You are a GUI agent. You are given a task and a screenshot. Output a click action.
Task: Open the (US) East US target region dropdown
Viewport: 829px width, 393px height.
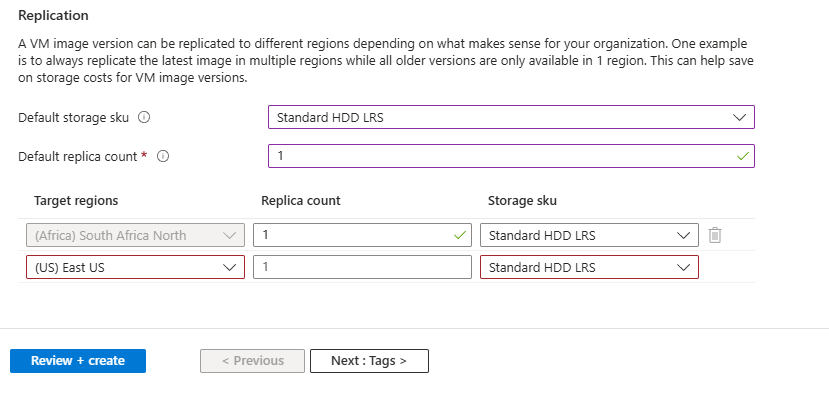coord(135,267)
